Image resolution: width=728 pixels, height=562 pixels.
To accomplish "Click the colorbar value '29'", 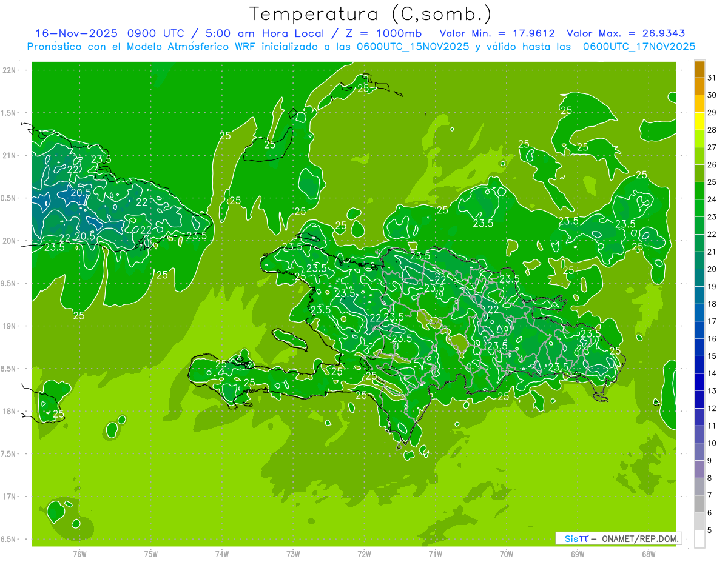I will [712, 113].
